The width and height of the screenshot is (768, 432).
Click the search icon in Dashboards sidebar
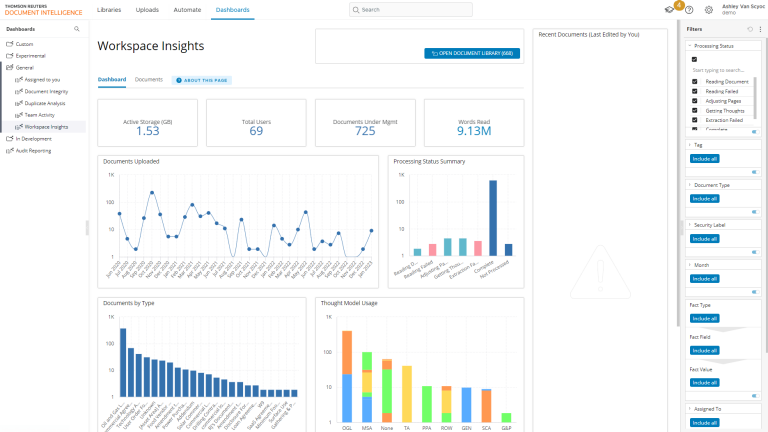76,29
